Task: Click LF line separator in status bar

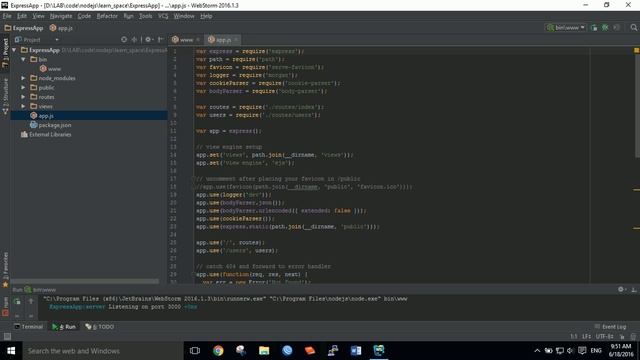Action: click(587, 337)
